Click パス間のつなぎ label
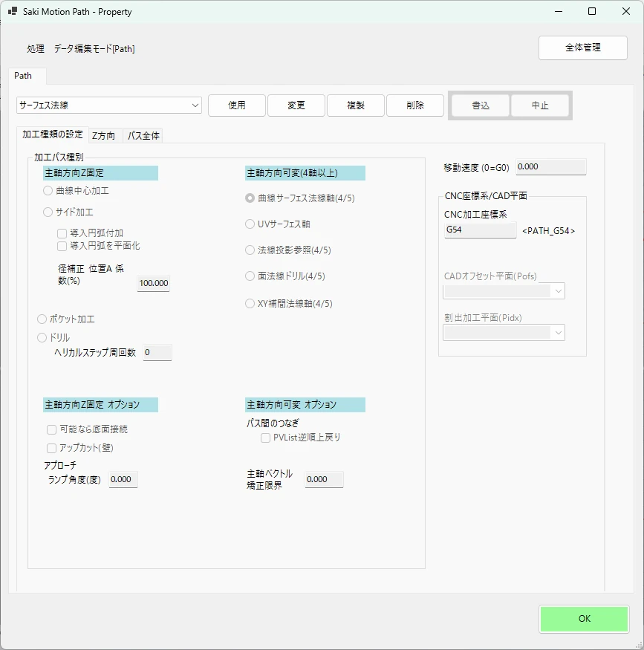Image resolution: width=644 pixels, height=650 pixels. (x=273, y=423)
